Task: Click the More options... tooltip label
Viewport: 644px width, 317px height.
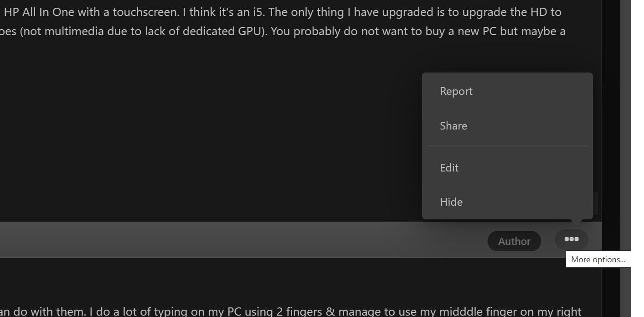Action: [598, 259]
